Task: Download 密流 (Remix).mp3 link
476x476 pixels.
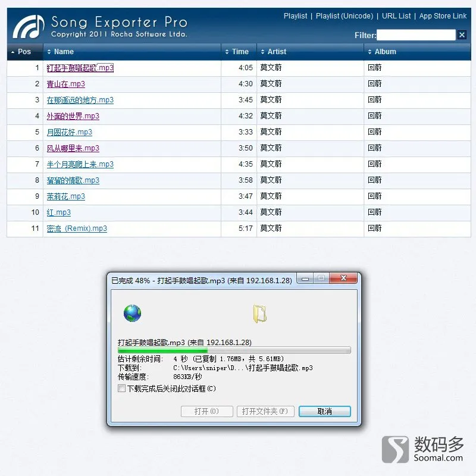Action: click(x=77, y=228)
